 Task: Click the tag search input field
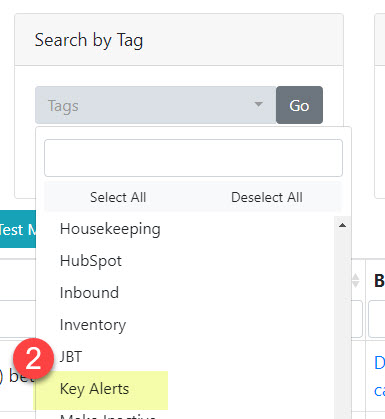pos(193,158)
